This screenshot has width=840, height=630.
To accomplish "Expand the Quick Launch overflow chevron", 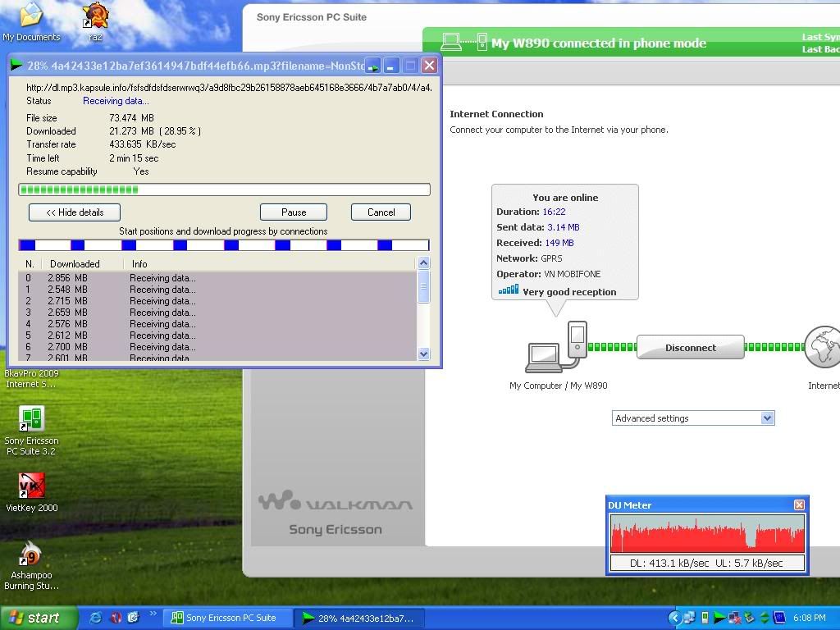I will (x=153, y=614).
